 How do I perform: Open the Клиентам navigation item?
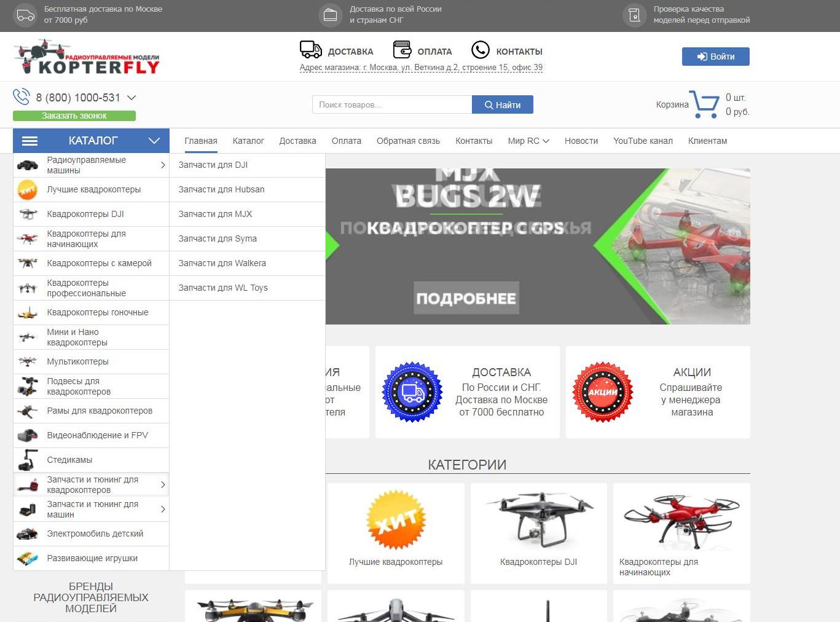tap(707, 141)
